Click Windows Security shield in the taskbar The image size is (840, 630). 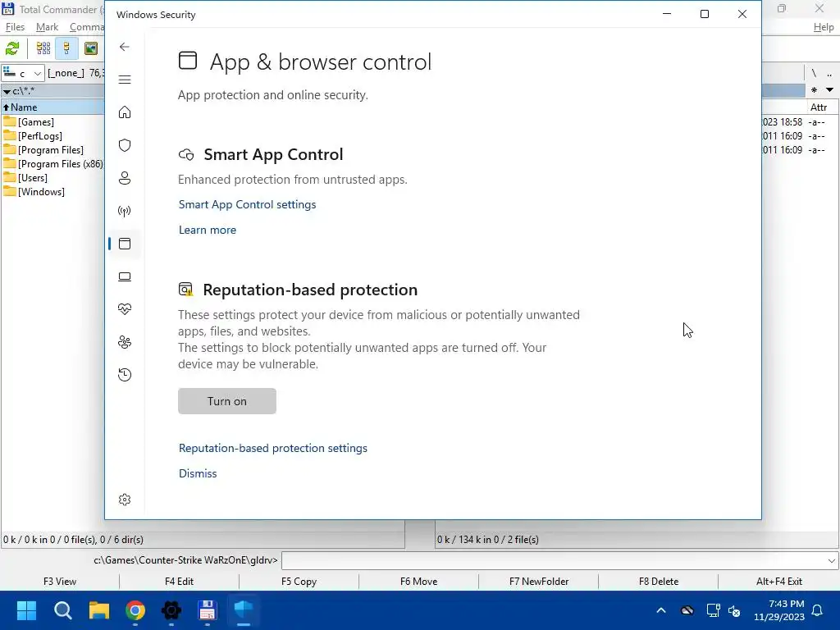pos(244,610)
